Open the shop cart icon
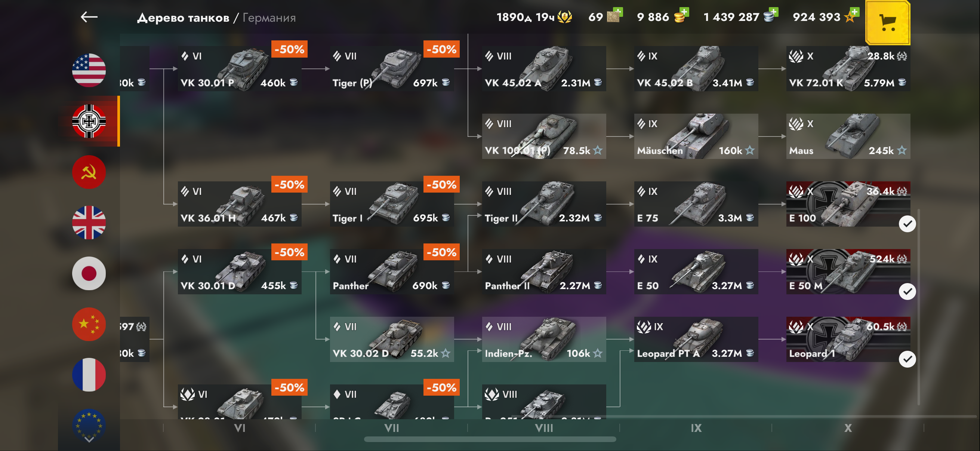The width and height of the screenshot is (980, 451). (888, 23)
